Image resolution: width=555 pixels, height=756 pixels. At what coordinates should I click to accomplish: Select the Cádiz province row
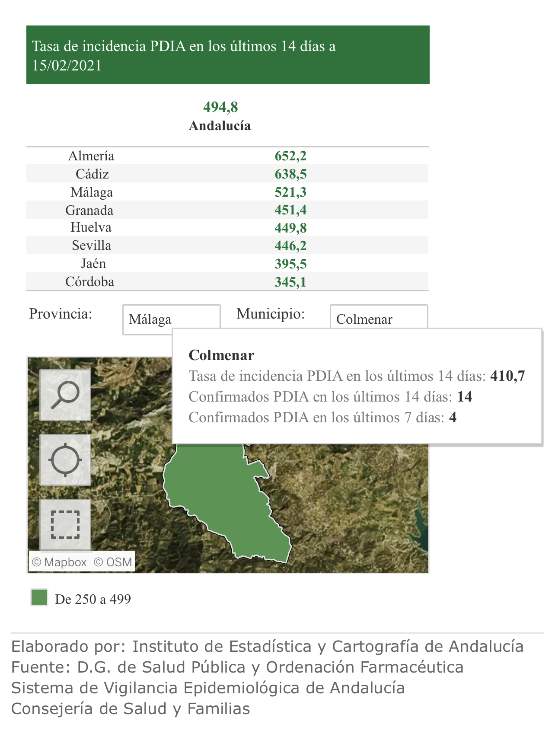coord(227,174)
